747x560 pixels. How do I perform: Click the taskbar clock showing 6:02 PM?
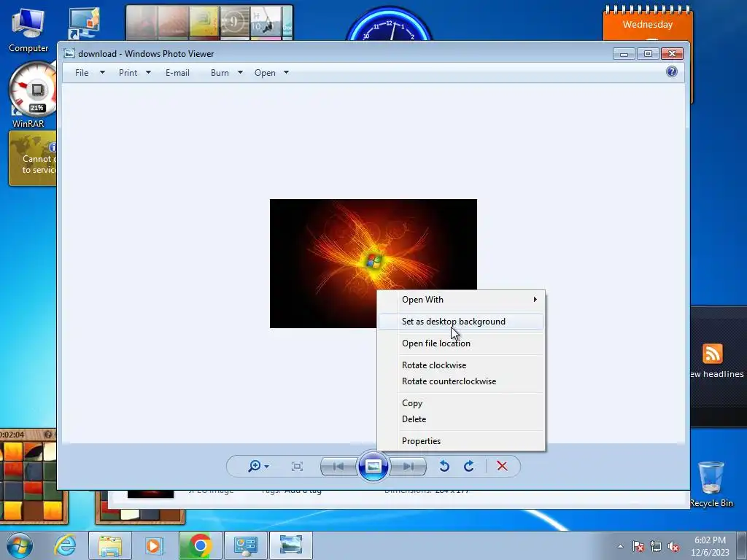point(710,546)
